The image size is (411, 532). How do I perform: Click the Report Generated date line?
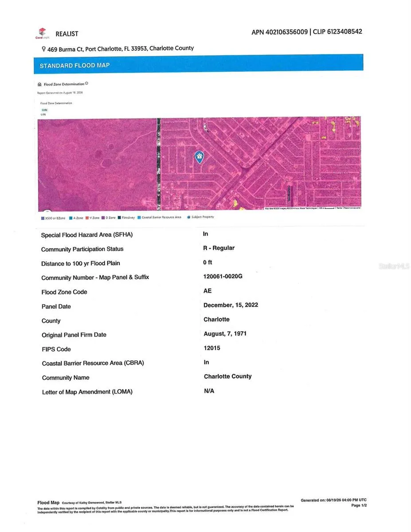click(60, 93)
